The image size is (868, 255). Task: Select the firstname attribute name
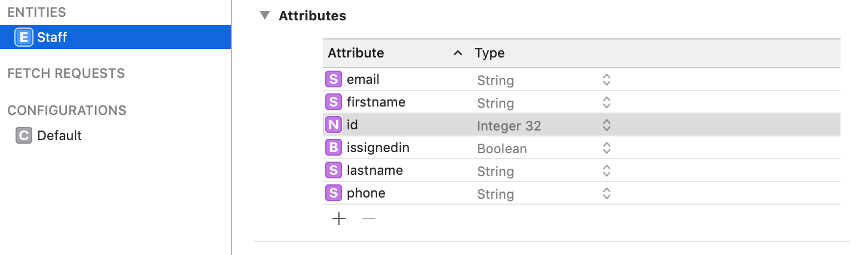(376, 102)
